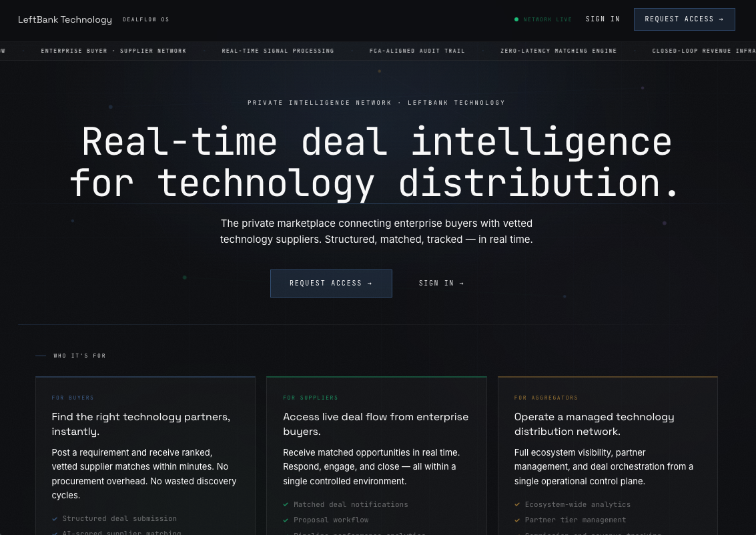Click Matched deal notifications list item
Image resolution: width=756 pixels, height=535 pixels.
pyautogui.click(x=350, y=504)
